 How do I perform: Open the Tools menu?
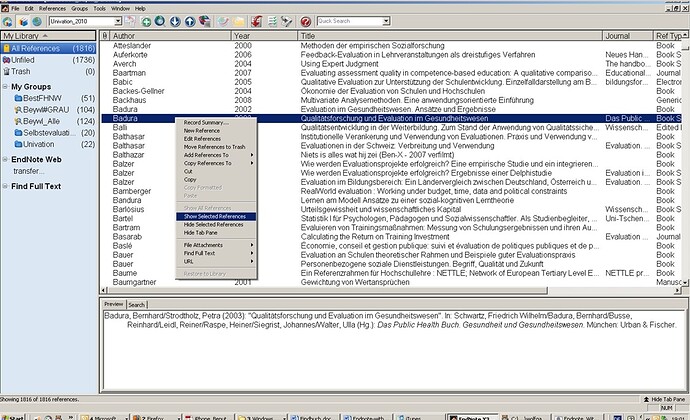tap(99, 8)
